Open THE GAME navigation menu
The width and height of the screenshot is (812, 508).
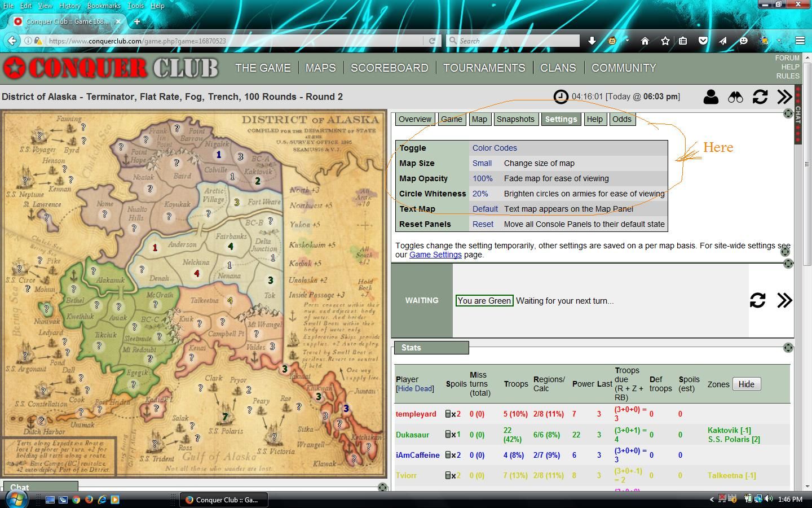click(x=263, y=68)
